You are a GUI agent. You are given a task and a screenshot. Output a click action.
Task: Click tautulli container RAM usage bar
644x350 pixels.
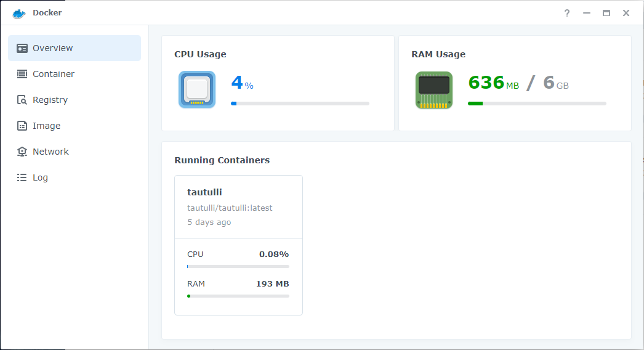coord(238,296)
